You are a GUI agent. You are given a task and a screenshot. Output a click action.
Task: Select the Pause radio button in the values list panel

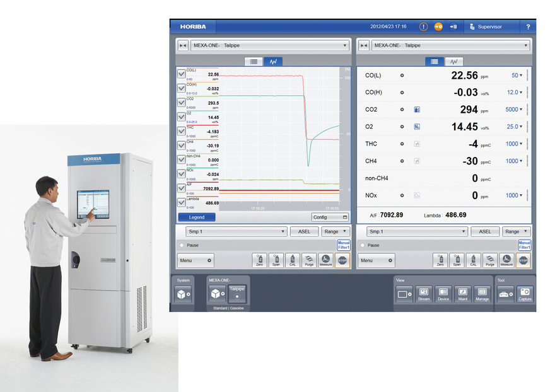(x=363, y=245)
